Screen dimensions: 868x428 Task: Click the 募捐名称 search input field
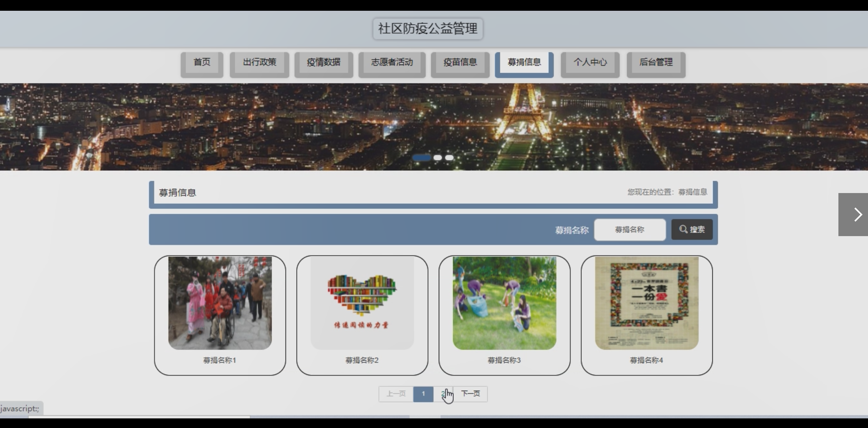(x=629, y=230)
